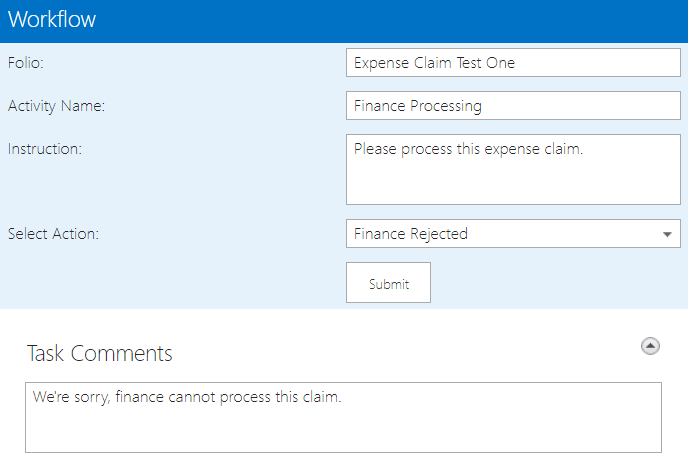689x471 pixels.
Task: Click the 'We're sorry, finance cannot process' comment
Action: point(187,397)
